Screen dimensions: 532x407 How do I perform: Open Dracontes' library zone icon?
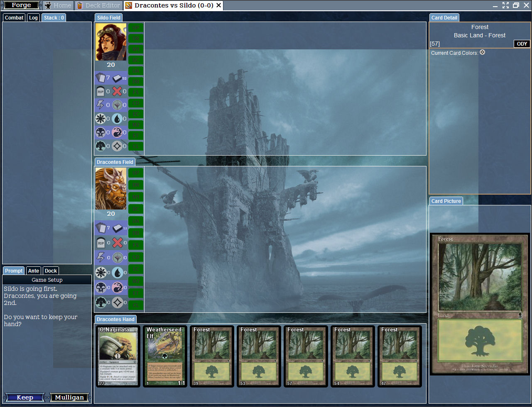[118, 228]
